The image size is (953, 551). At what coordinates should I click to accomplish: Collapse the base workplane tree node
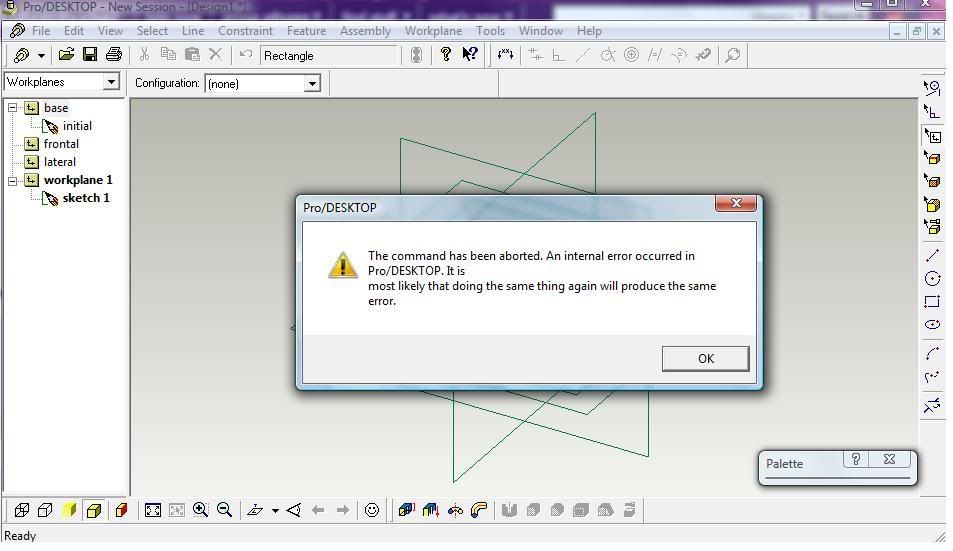[12, 108]
